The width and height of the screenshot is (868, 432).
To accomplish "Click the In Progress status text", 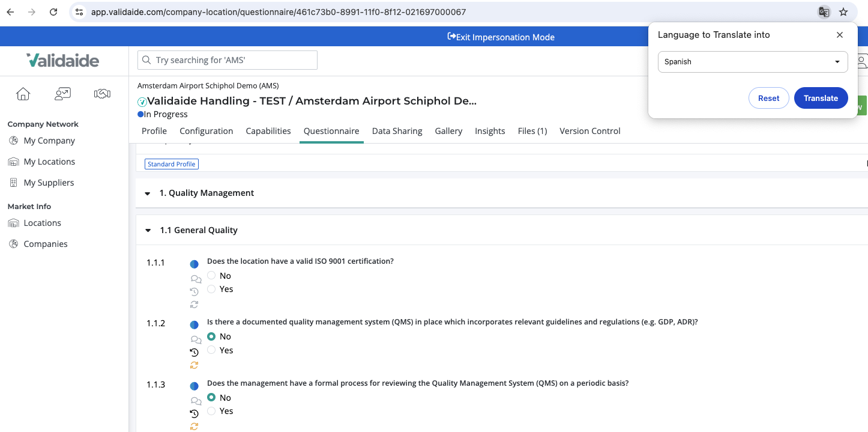I will pyautogui.click(x=166, y=114).
